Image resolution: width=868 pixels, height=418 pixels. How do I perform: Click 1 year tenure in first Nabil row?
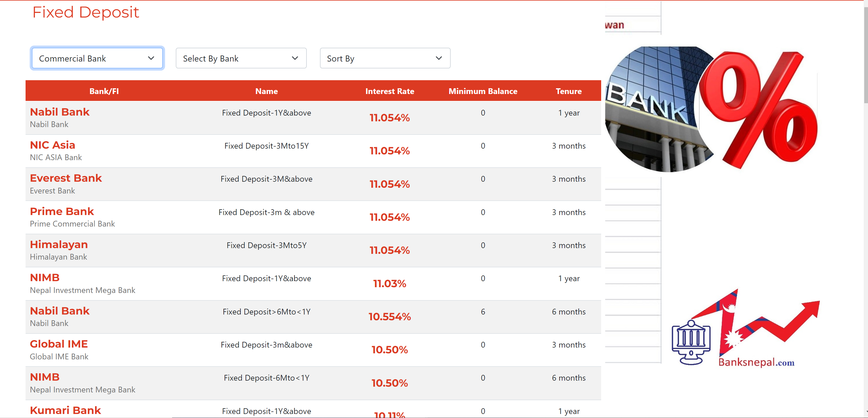[x=569, y=113]
